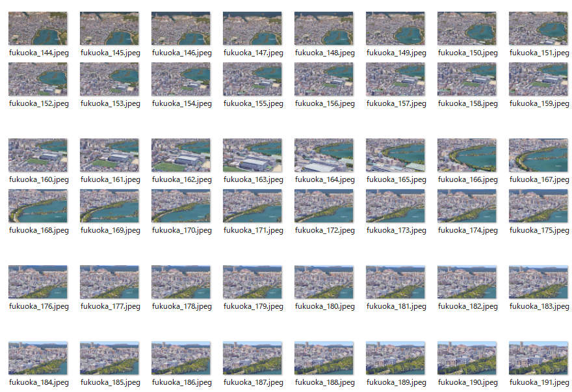Select the fukuoka_178.jpeg thumbnail
Screen dimensions: 572x392
181,282
